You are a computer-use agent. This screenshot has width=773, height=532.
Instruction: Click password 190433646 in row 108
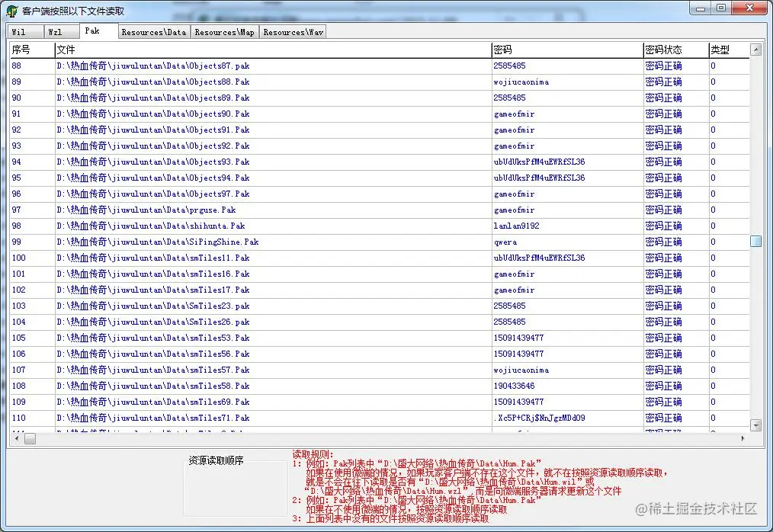tap(514, 386)
